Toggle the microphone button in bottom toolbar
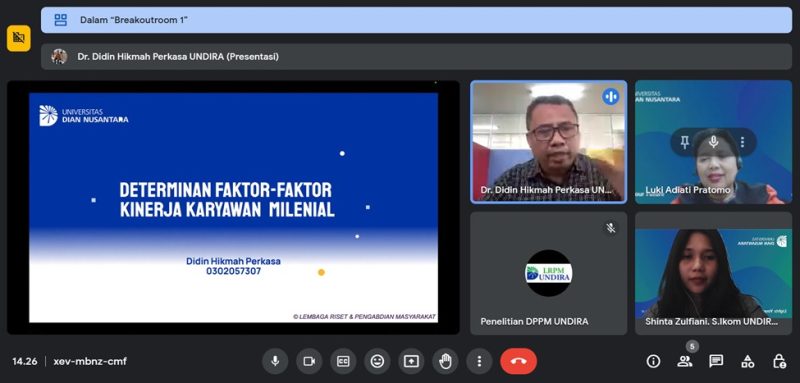The image size is (800, 383). click(275, 361)
